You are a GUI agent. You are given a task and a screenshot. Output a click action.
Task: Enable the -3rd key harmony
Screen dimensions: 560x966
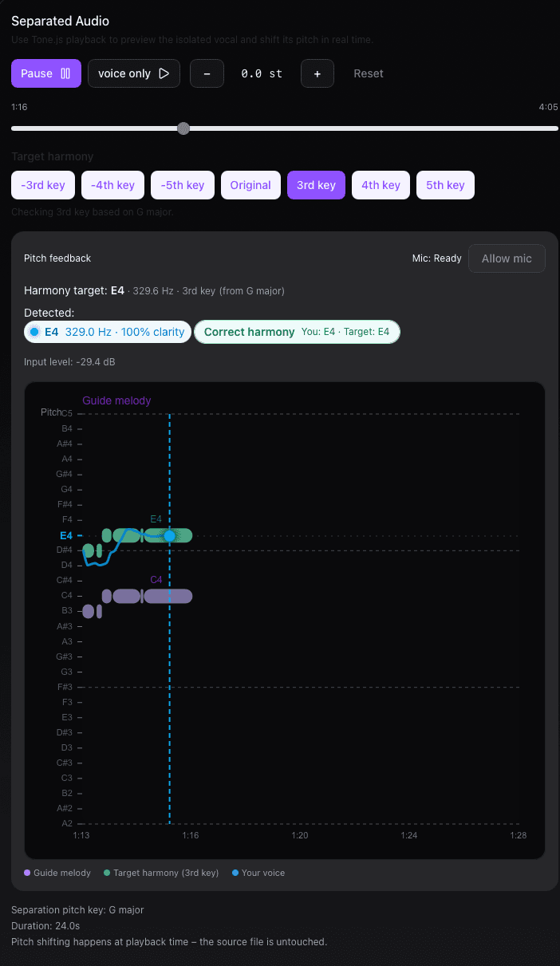coord(42,184)
